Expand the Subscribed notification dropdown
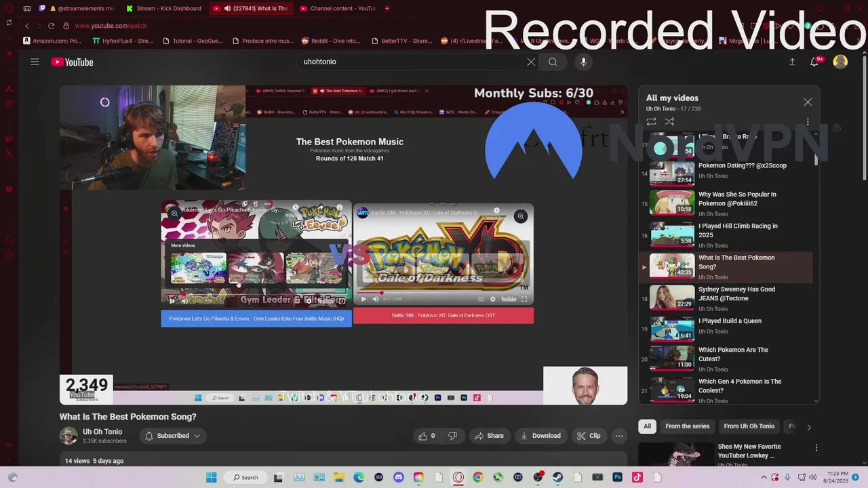This screenshot has width=868, height=488. (x=173, y=436)
